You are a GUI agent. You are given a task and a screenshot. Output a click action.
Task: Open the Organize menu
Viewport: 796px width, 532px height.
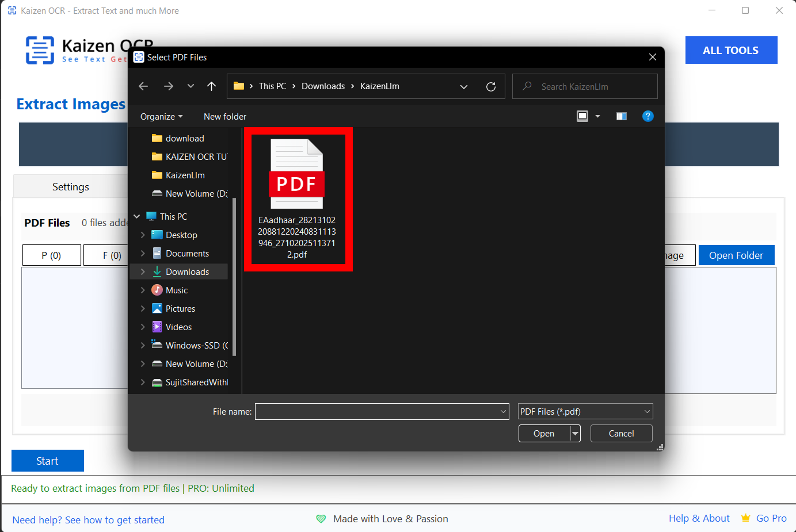click(x=161, y=117)
